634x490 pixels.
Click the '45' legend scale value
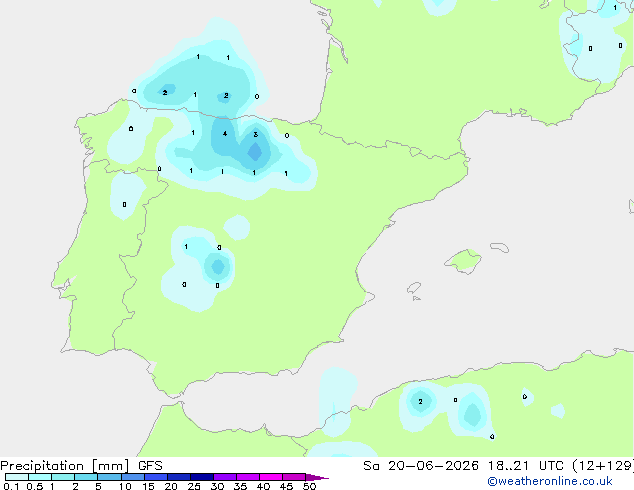coord(286,486)
